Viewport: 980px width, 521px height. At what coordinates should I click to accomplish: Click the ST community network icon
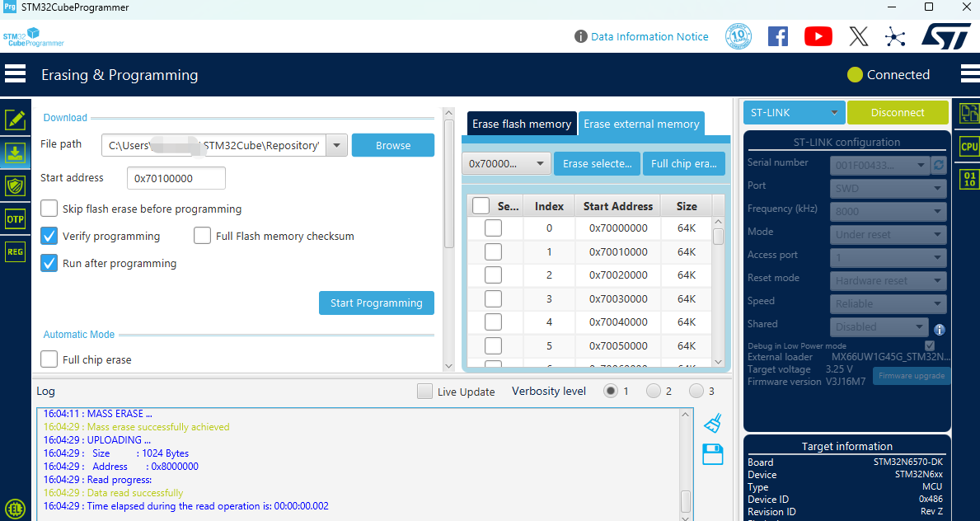coord(895,36)
